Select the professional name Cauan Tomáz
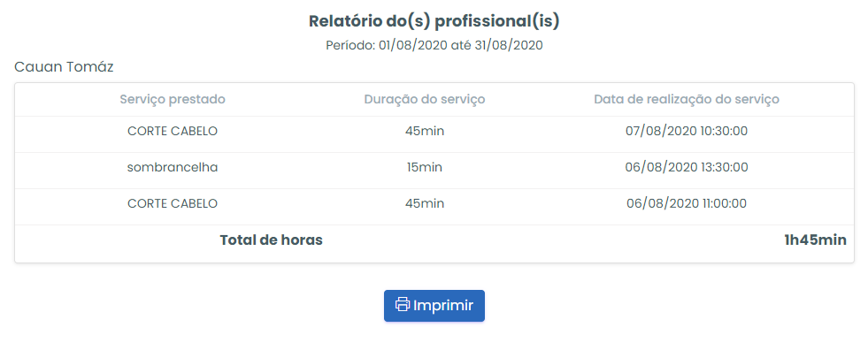 click(x=64, y=67)
